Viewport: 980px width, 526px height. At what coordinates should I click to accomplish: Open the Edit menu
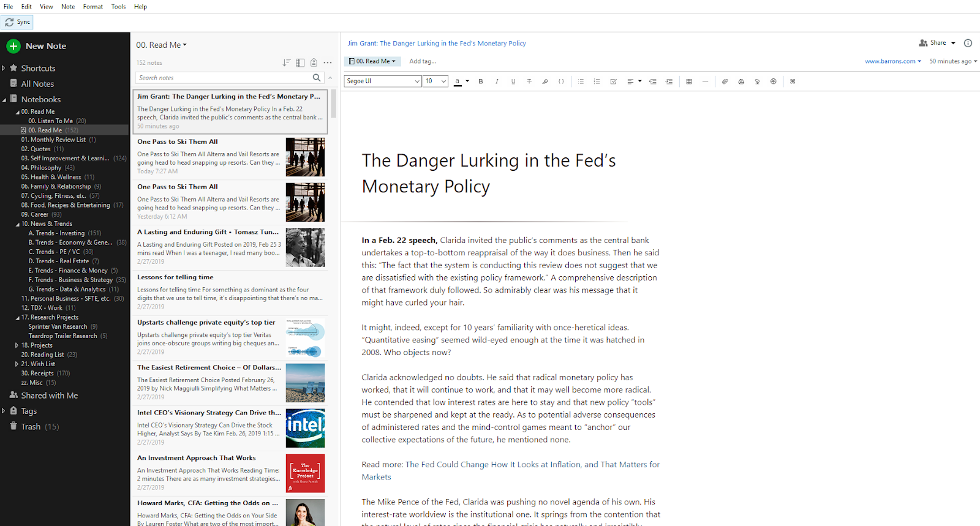pos(26,7)
